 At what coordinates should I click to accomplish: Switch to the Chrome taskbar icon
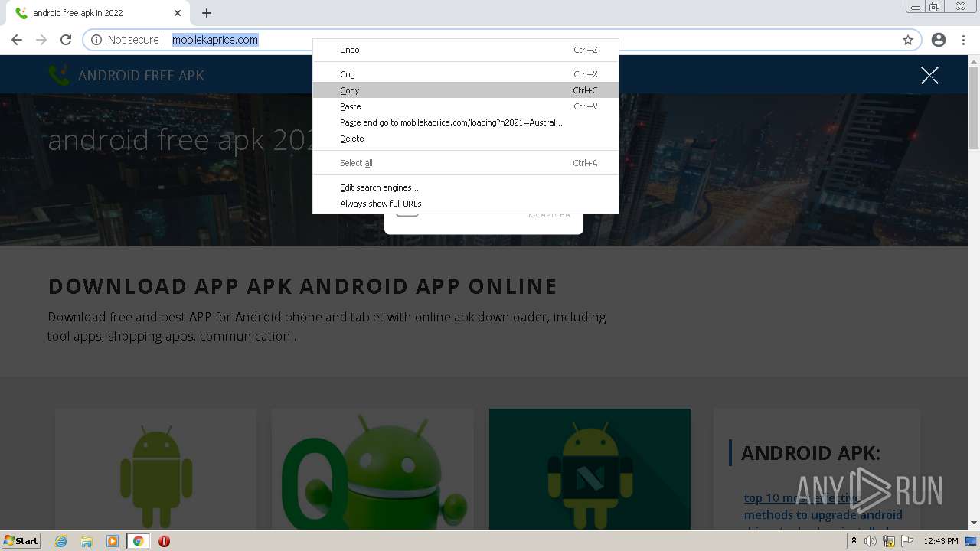[x=138, y=541]
